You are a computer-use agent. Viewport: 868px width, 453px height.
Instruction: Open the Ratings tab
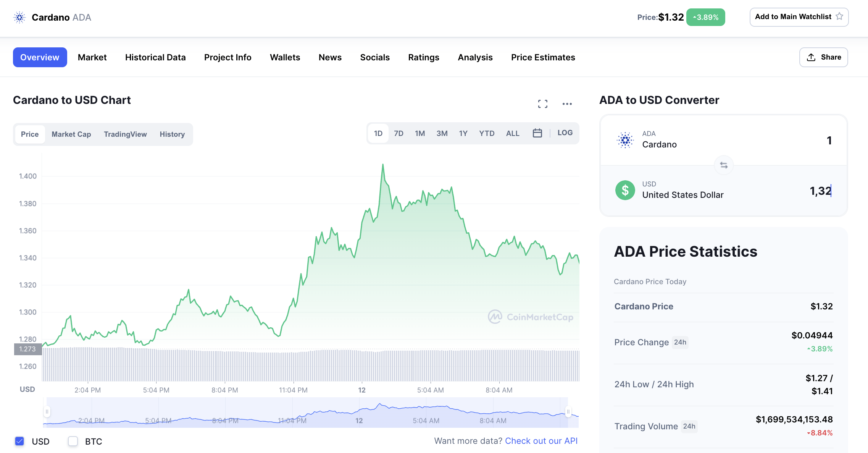click(424, 57)
